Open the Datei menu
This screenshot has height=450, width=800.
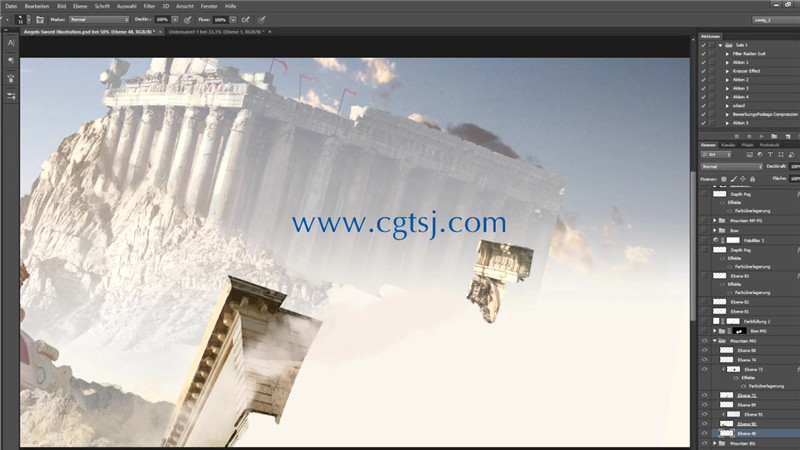tap(11, 6)
